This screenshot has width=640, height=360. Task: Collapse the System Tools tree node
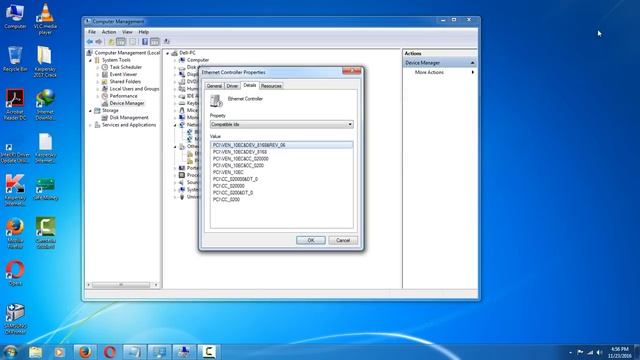point(91,60)
